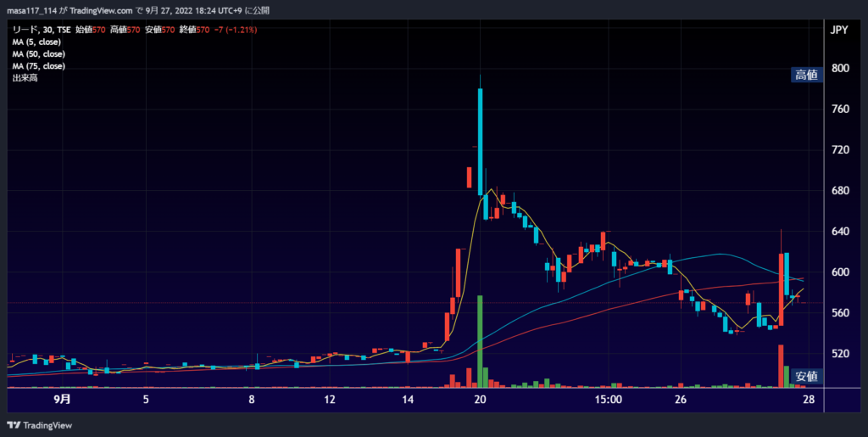The width and height of the screenshot is (868, 437).
Task: Click the 20 date axis label
Action: [x=480, y=400]
